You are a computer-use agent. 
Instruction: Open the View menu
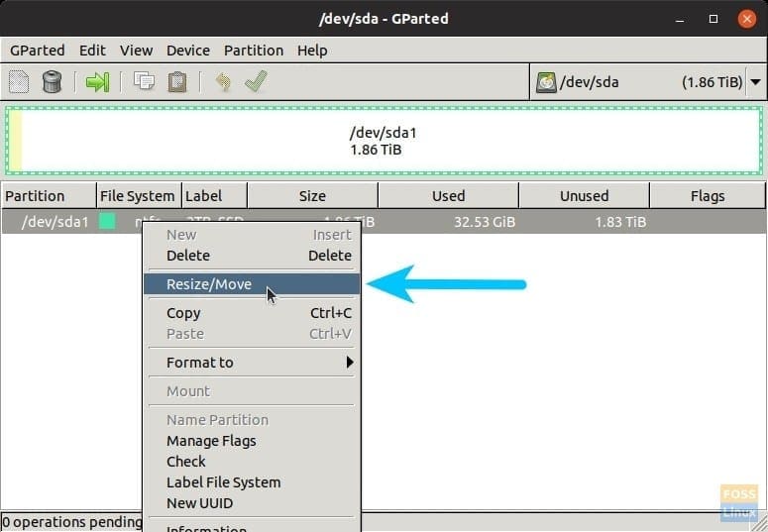(136, 51)
